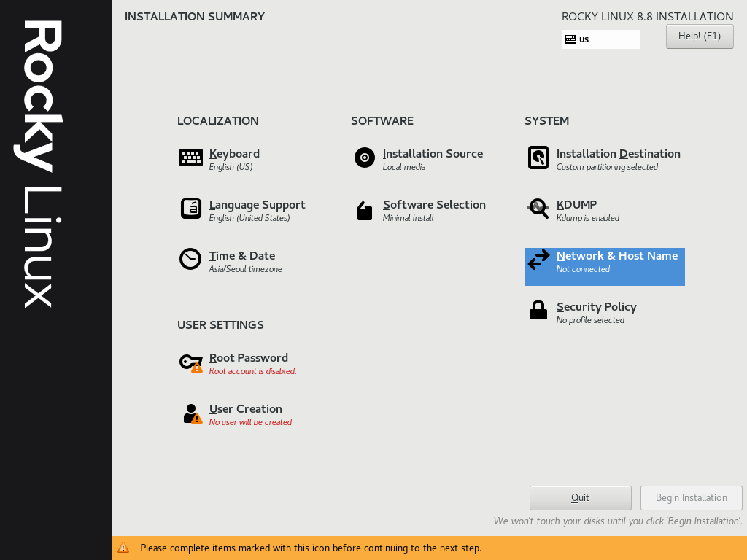This screenshot has height=560, width=747.
Task: Open Installation Destination label
Action: click(618, 154)
